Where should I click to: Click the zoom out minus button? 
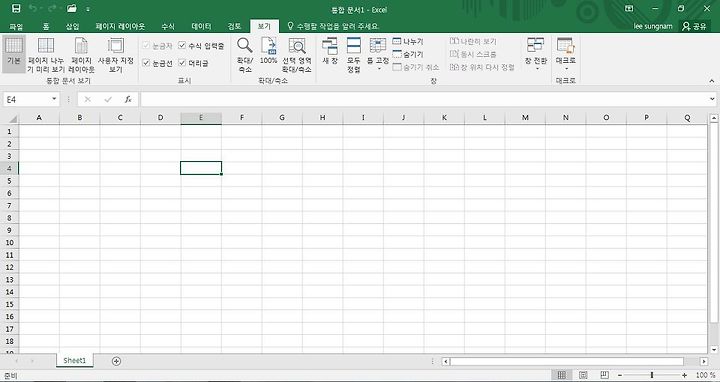coord(619,376)
